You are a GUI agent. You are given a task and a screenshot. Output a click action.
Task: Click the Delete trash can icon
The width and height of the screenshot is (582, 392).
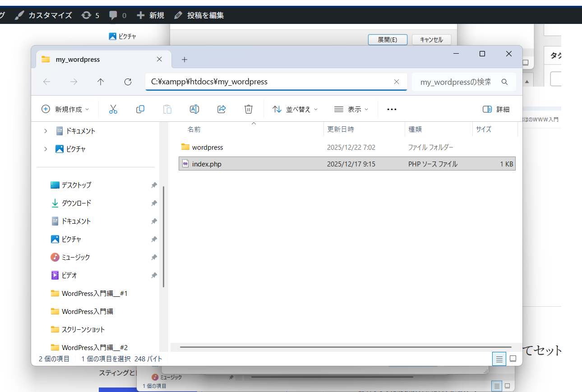pos(249,109)
